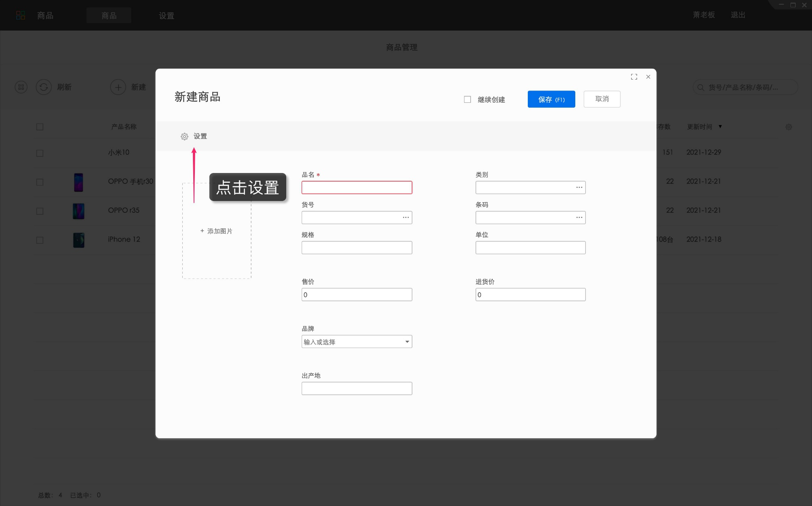
Task: Click the gear icon next to 设置 in the dialog
Action: click(x=184, y=136)
